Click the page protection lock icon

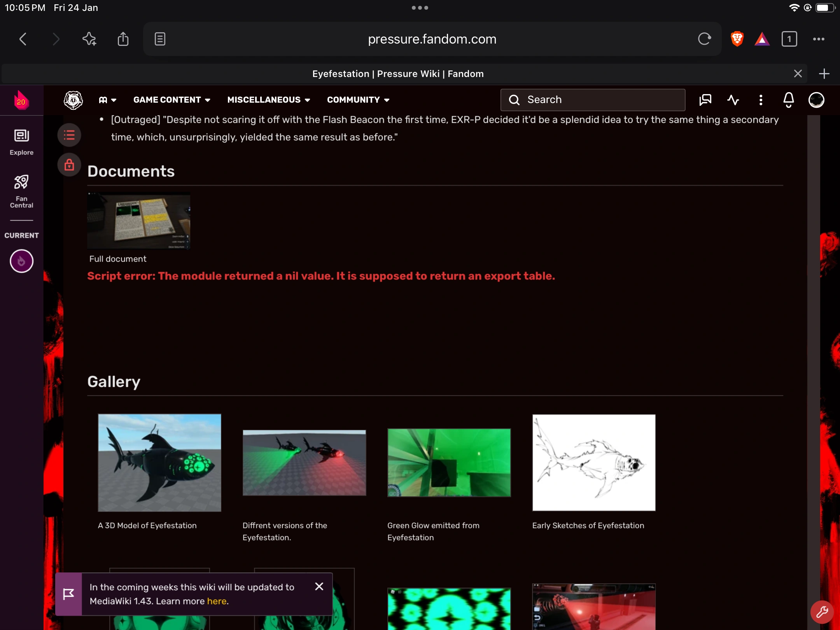tap(69, 165)
